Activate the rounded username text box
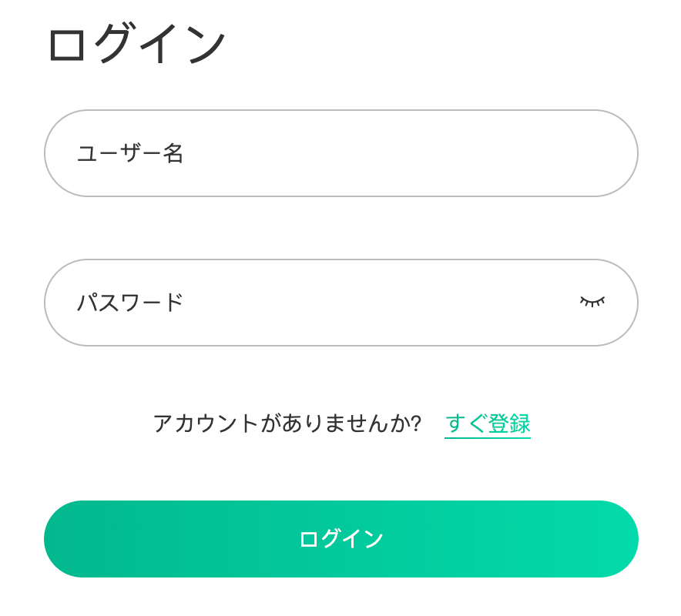This screenshot has height=616, width=681. 341,153
